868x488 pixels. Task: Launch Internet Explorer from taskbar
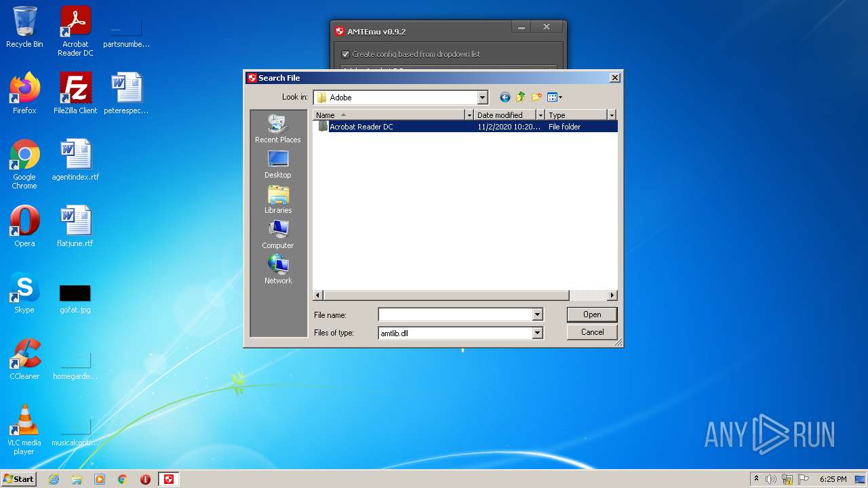click(54, 479)
